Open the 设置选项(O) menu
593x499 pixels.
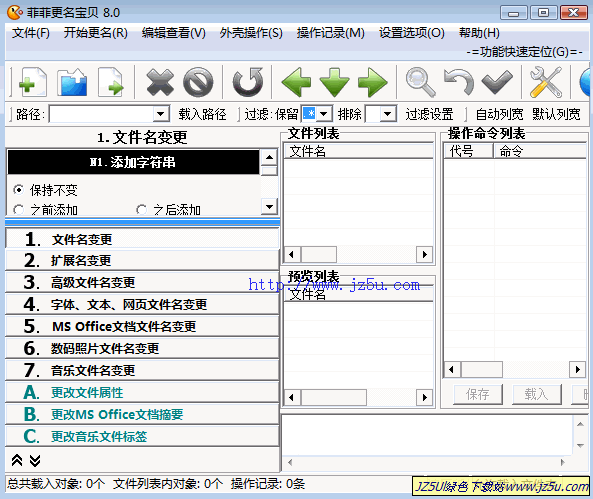tap(412, 33)
